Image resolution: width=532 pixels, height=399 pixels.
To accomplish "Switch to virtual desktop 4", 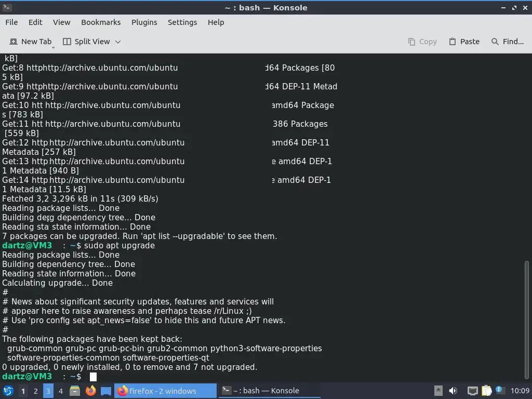I will tap(60, 391).
